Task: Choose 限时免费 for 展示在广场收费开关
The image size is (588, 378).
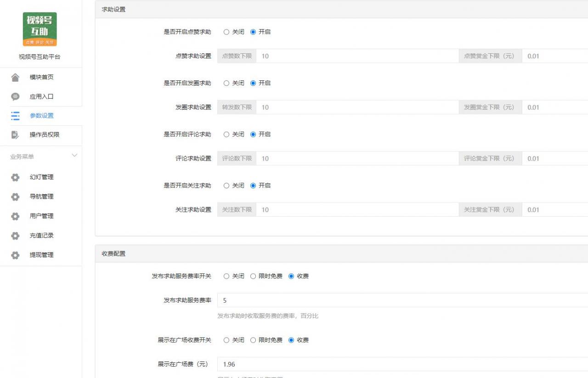Action: coord(254,340)
